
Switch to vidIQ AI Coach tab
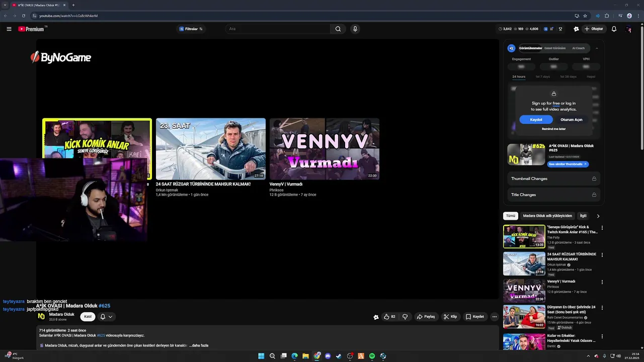[x=579, y=48]
